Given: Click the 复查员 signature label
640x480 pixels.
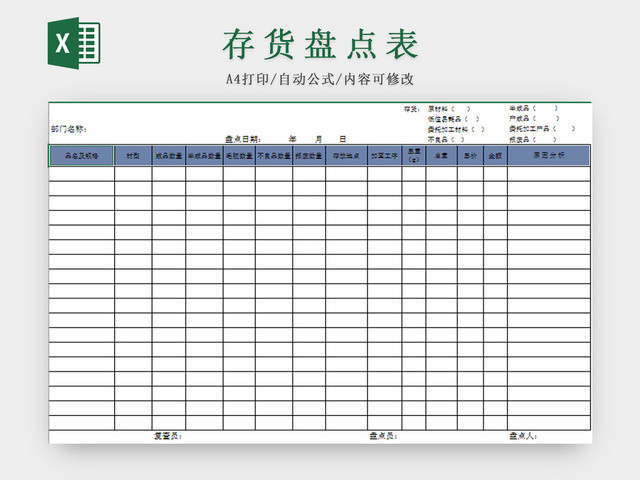Looking at the screenshot, I should [x=168, y=436].
